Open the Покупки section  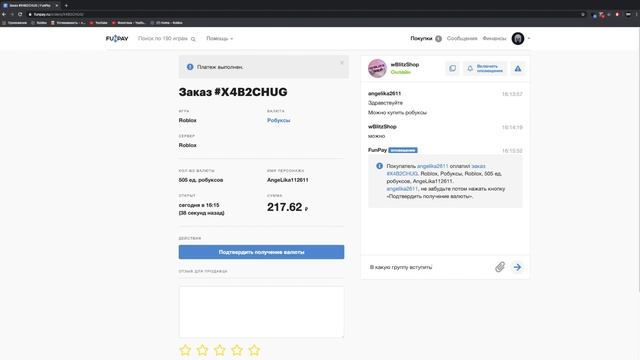[421, 38]
